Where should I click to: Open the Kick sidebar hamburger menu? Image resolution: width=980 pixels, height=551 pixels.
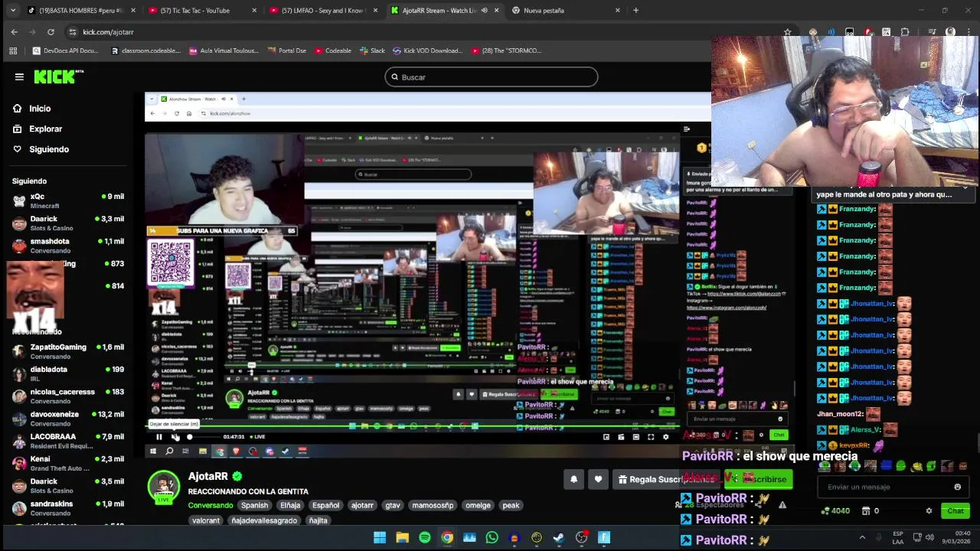click(x=19, y=77)
